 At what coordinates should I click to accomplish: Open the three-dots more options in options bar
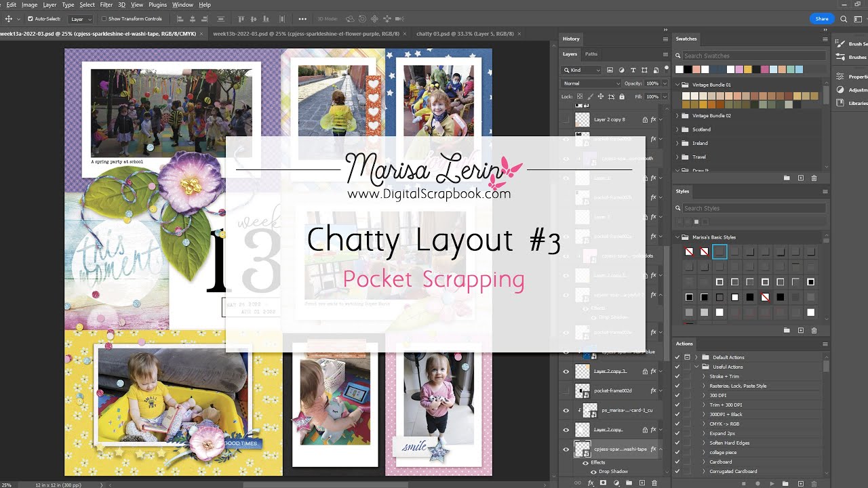302,19
